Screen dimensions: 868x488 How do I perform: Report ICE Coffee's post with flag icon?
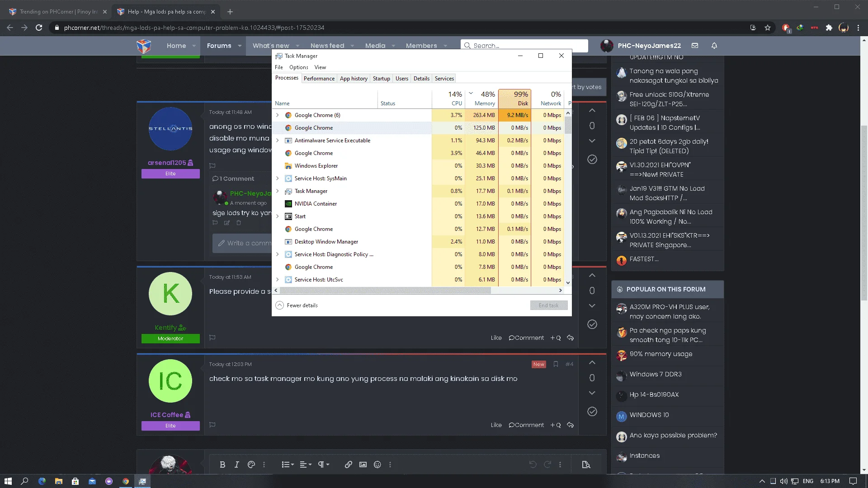click(x=212, y=425)
